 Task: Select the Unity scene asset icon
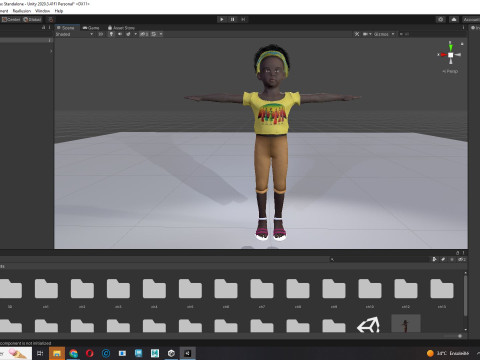[369, 324]
